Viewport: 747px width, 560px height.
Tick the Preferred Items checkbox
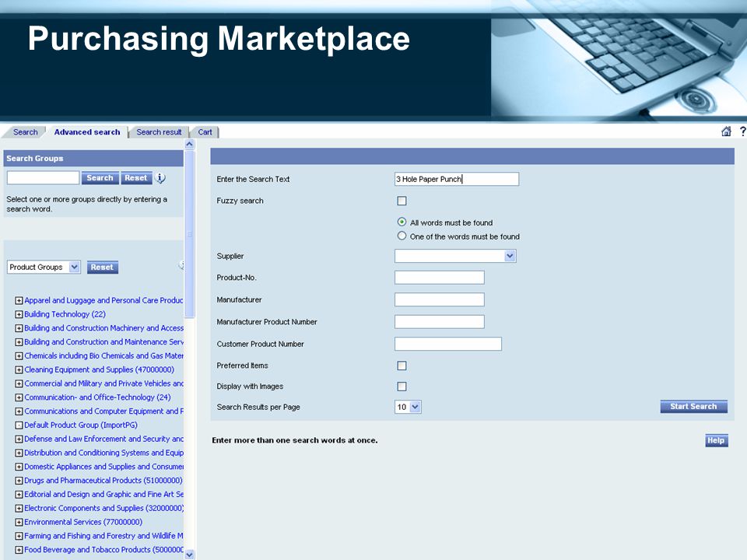click(402, 366)
